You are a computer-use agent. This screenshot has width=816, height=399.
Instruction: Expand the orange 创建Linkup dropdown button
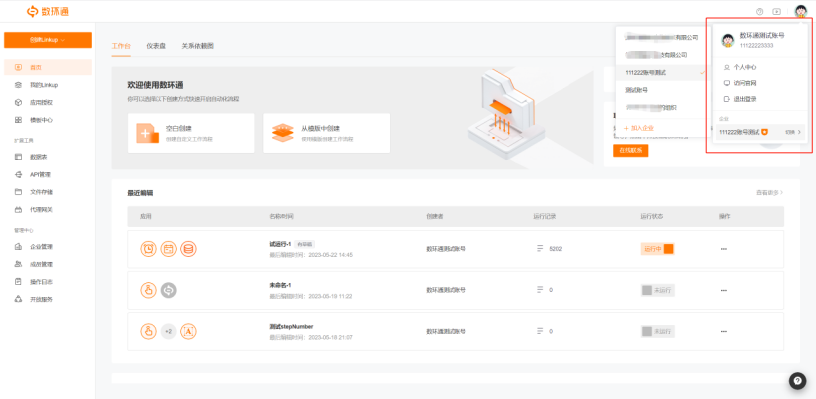pyautogui.click(x=48, y=40)
